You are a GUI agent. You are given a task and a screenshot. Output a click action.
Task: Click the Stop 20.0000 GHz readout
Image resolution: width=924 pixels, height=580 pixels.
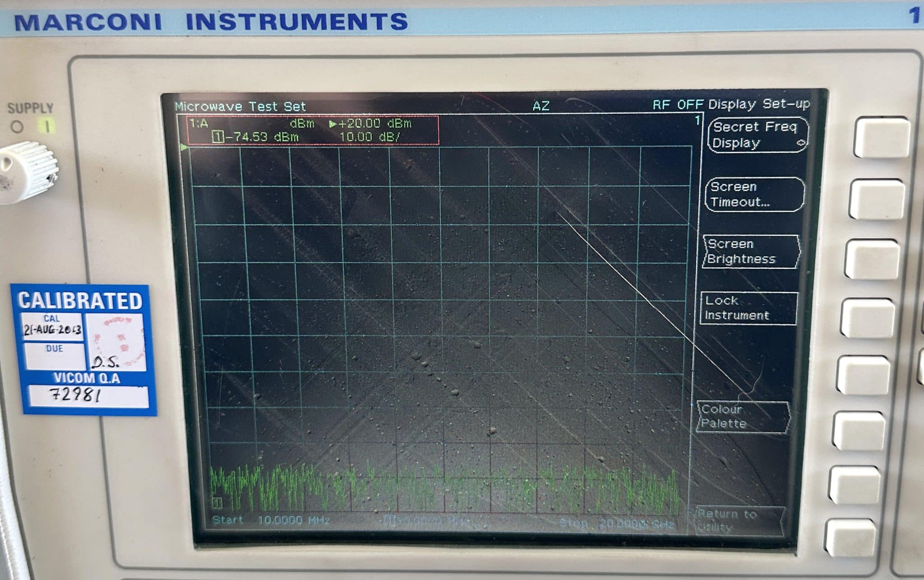click(x=616, y=524)
